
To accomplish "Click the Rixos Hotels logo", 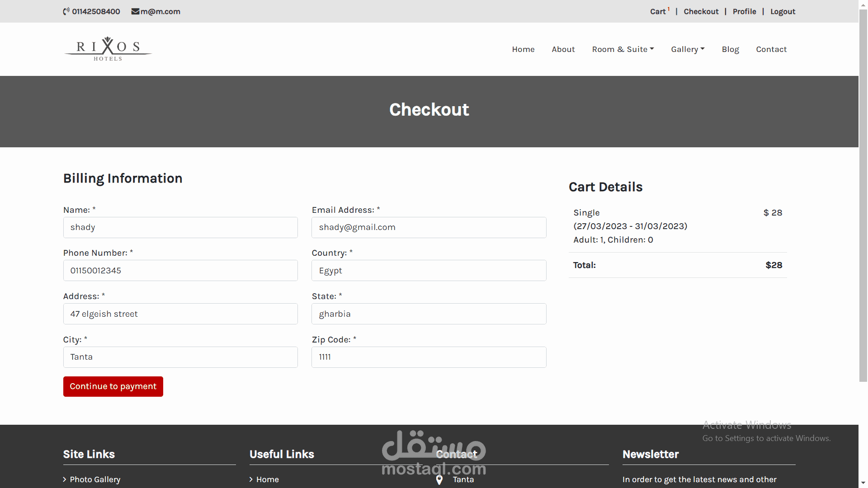I will pyautogui.click(x=108, y=49).
